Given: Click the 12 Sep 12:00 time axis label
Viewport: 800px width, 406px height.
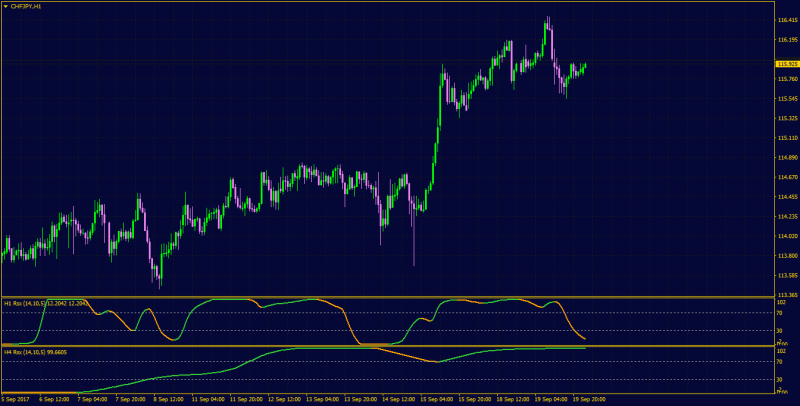Looking at the screenshot, I should [284, 399].
